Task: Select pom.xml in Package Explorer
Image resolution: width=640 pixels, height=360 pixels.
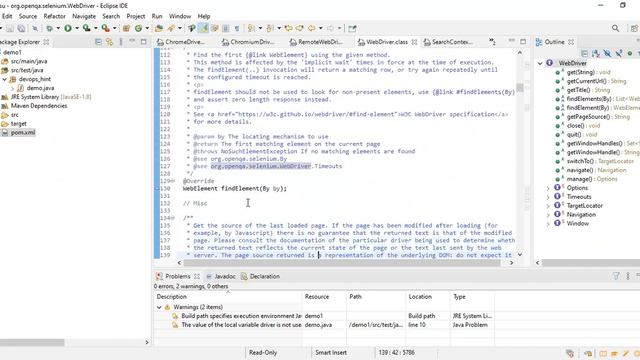Action: tap(23, 133)
